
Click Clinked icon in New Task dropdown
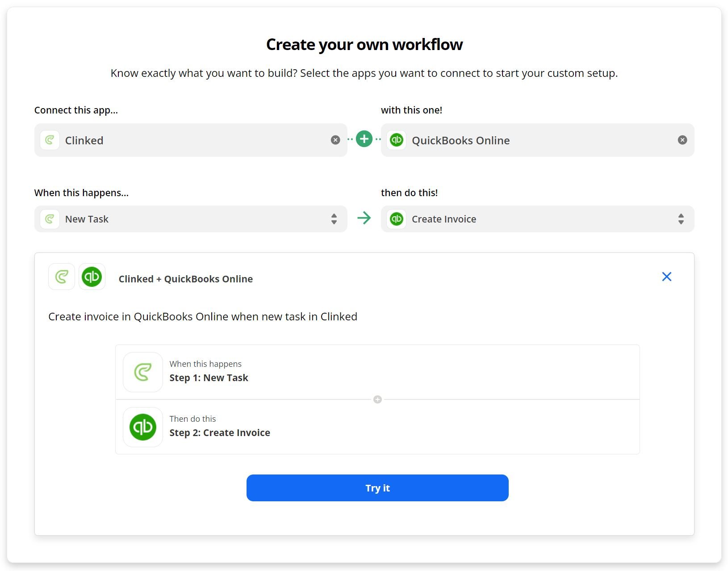(50, 219)
